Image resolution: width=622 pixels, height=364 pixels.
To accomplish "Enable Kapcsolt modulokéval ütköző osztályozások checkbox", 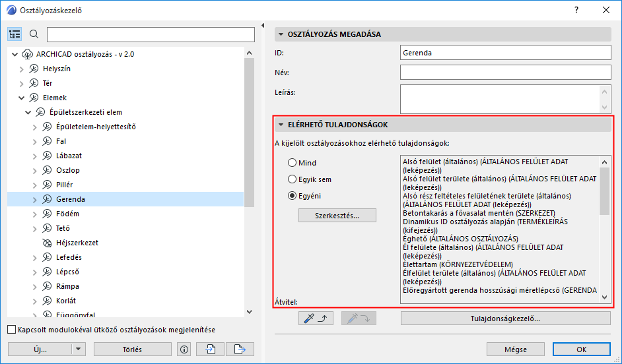I will coord(12,330).
